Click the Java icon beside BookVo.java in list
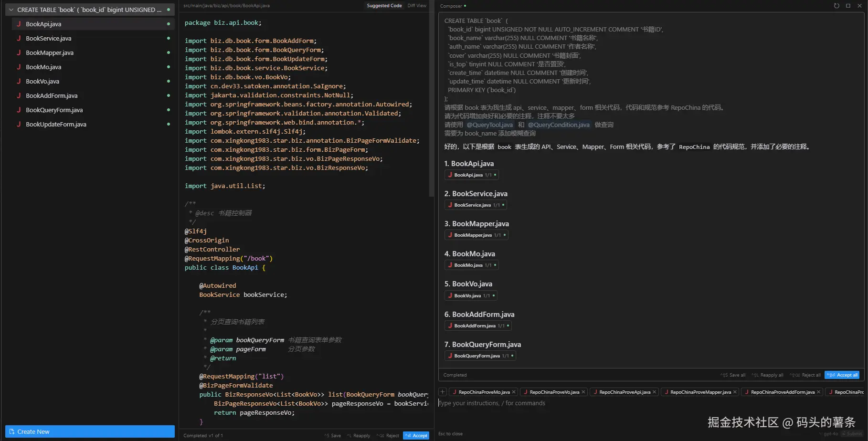Image resolution: width=868 pixels, height=441 pixels. pos(19,81)
